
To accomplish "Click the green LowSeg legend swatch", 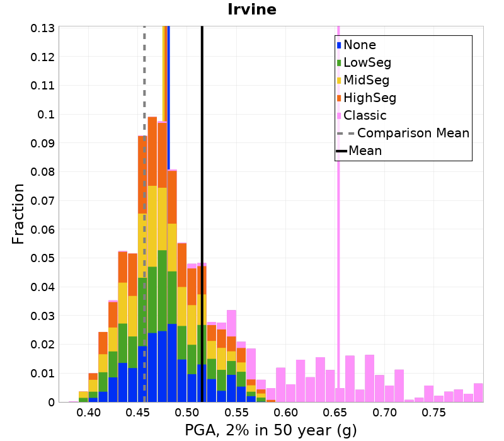I will (339, 62).
